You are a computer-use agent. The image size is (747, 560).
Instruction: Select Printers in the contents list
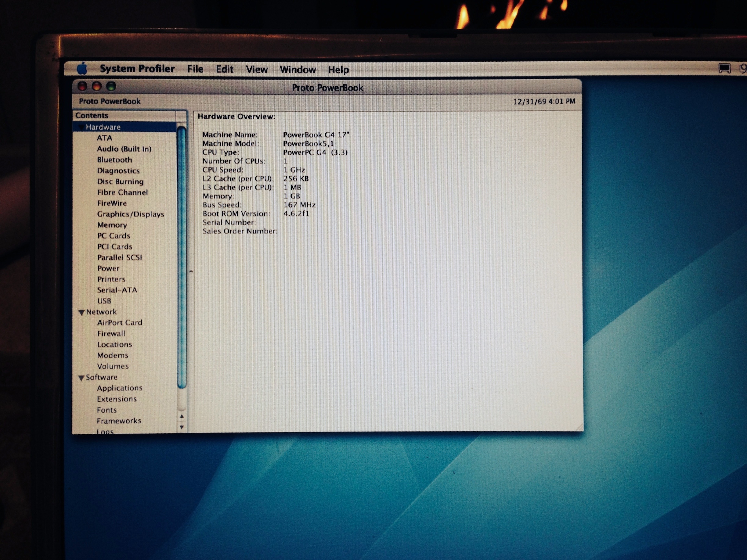tap(111, 279)
